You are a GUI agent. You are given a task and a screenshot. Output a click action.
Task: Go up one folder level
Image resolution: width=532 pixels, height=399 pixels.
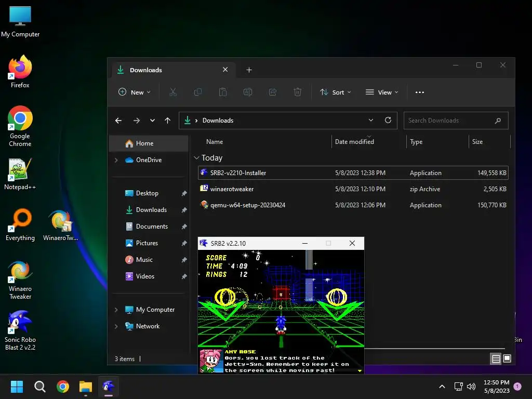click(x=168, y=121)
